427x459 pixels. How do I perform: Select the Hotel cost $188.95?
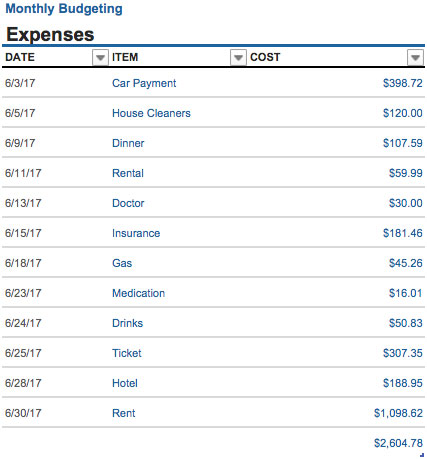pyautogui.click(x=402, y=383)
